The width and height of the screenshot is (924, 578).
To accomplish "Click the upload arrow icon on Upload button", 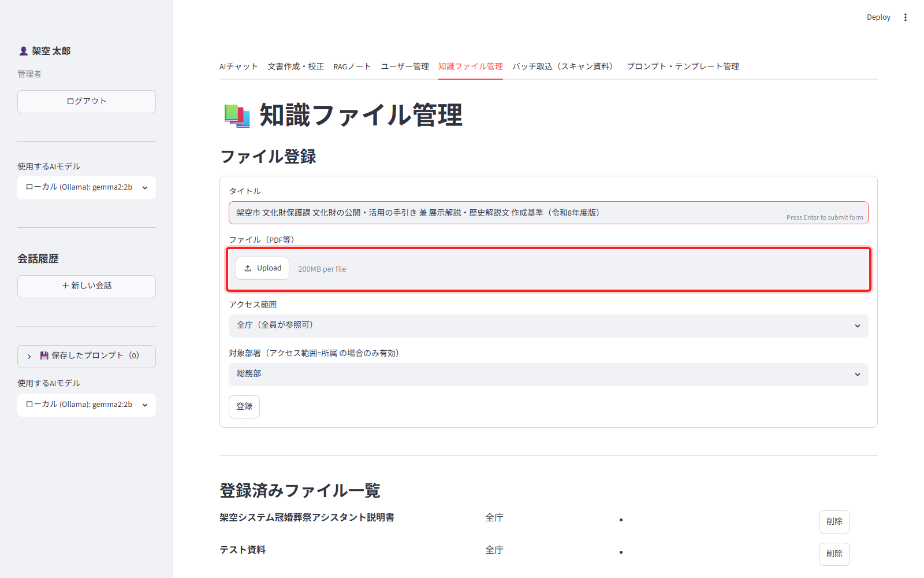I will 248,268.
